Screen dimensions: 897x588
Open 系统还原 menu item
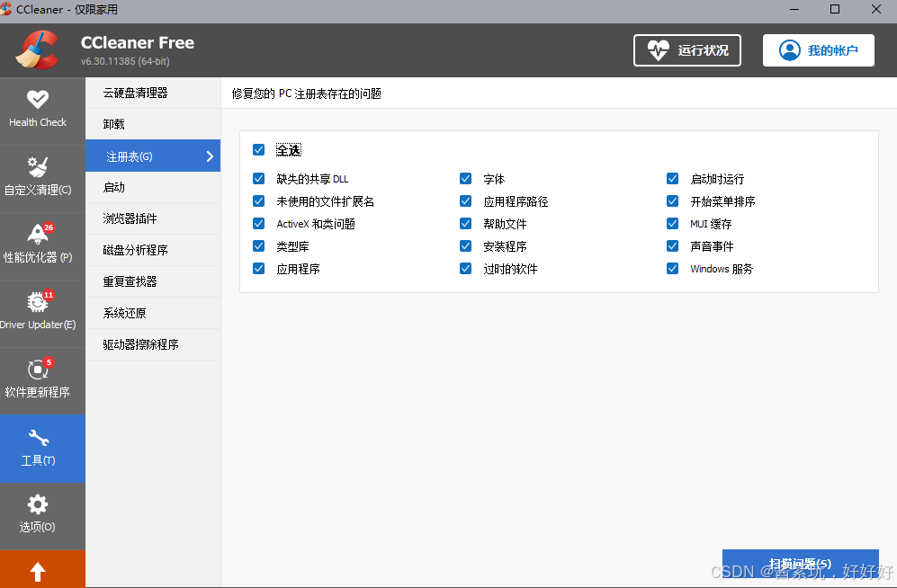(153, 313)
